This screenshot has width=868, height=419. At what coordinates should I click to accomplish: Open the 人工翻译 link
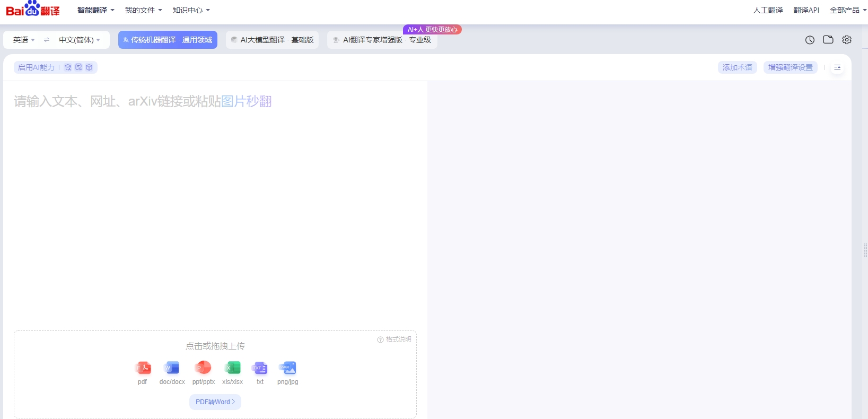point(768,10)
